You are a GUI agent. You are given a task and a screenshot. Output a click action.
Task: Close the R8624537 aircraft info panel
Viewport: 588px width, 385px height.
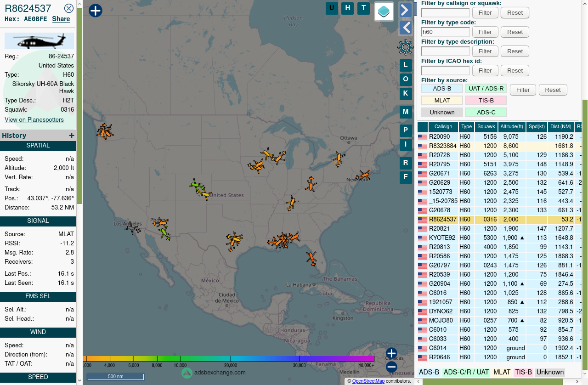(x=69, y=8)
